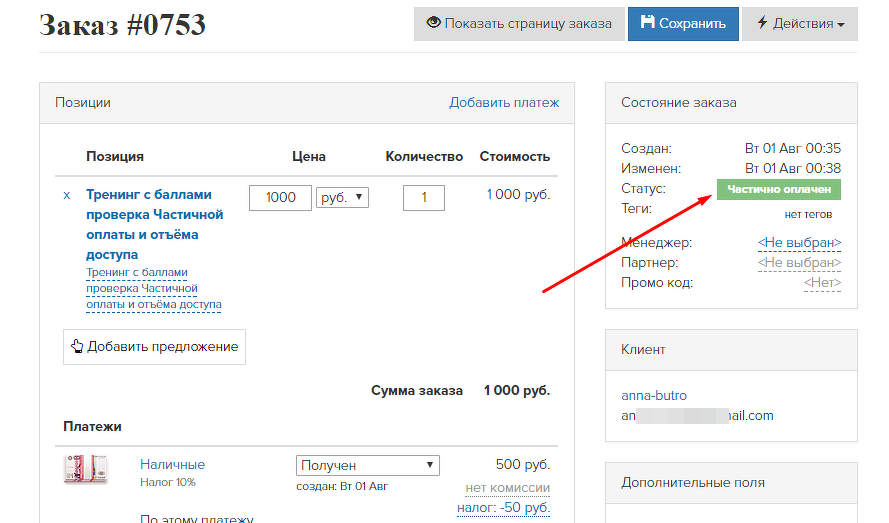Open the Тренинг с баллами bold product link

pyautogui.click(x=154, y=225)
